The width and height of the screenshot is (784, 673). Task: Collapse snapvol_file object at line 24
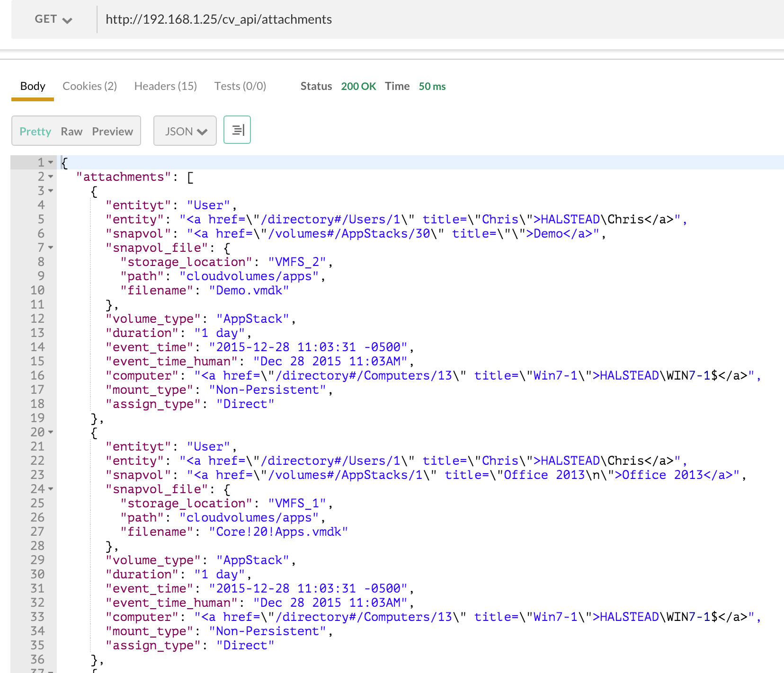point(51,489)
